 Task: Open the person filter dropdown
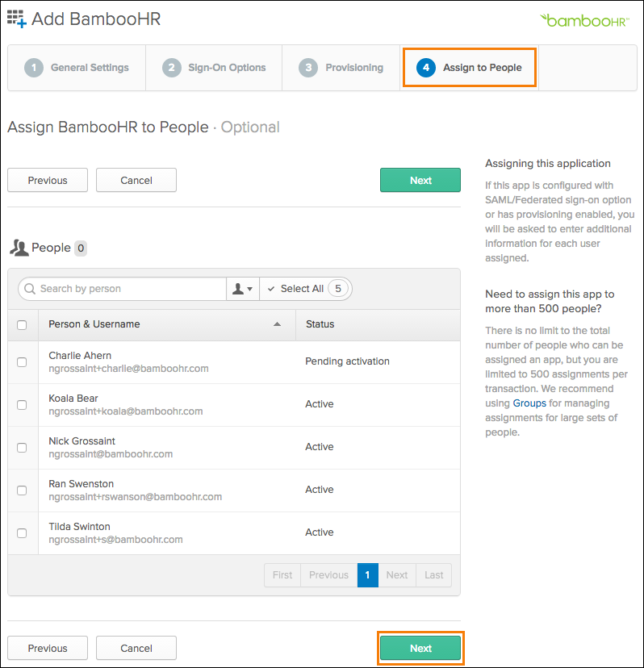[x=243, y=289]
